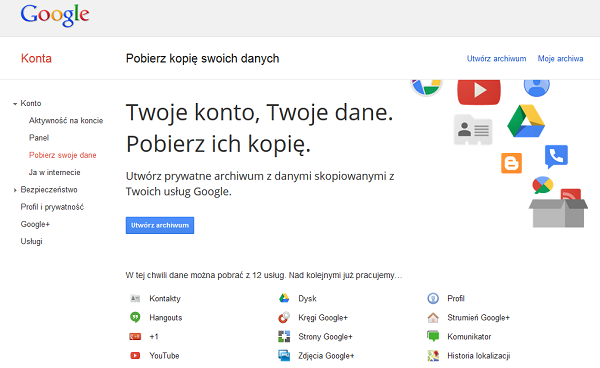
Task: Click the +1 service icon
Action: click(135, 337)
